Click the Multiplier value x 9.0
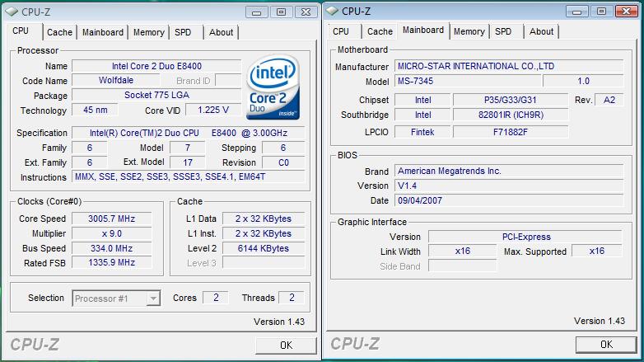Viewport: 644px width, 362px height. coord(112,233)
